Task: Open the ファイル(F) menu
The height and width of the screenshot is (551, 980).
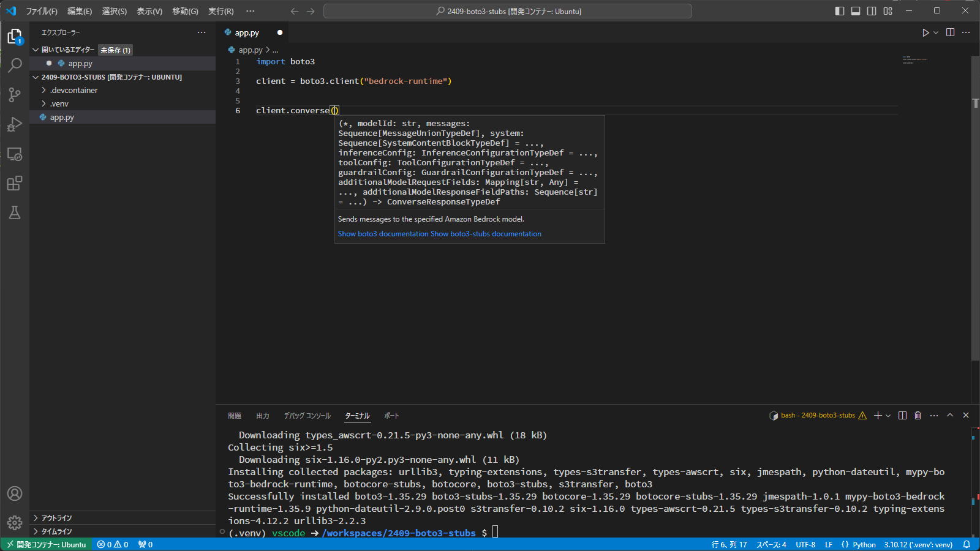Action: 42,11
